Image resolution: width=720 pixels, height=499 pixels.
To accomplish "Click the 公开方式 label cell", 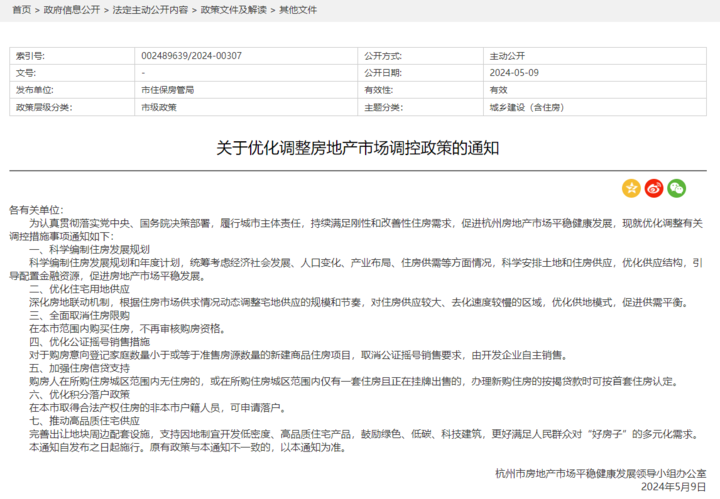I will tap(421, 56).
